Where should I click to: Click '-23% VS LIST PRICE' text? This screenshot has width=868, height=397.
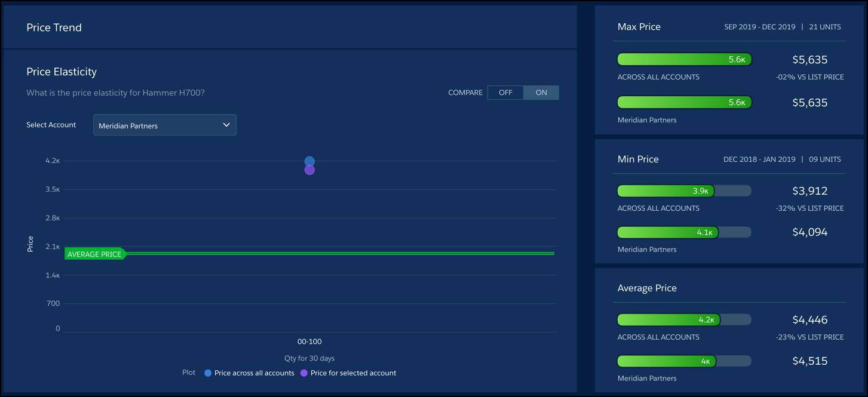point(810,337)
